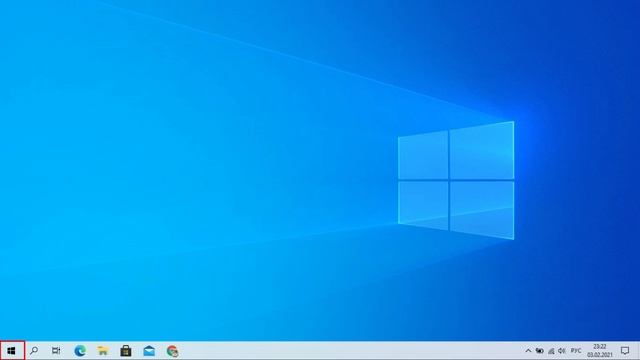Launch Google Chrome from the taskbar
The image size is (640, 360).
tap(172, 351)
